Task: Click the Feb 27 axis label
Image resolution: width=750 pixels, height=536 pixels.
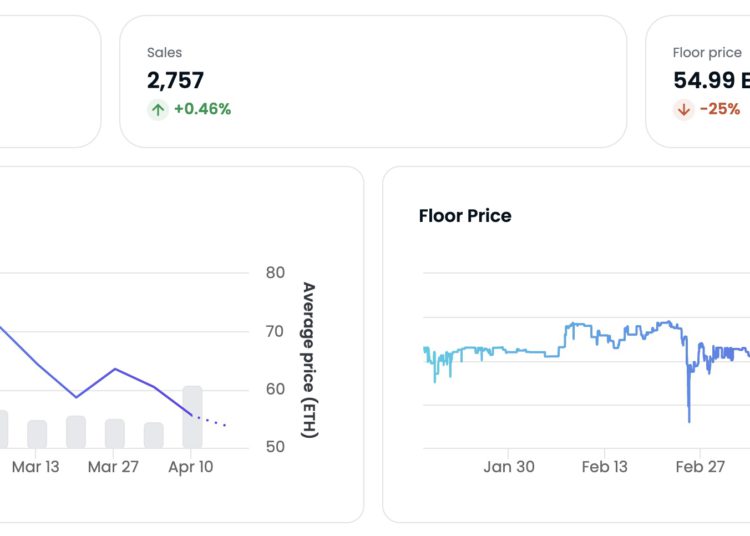Action: point(700,467)
